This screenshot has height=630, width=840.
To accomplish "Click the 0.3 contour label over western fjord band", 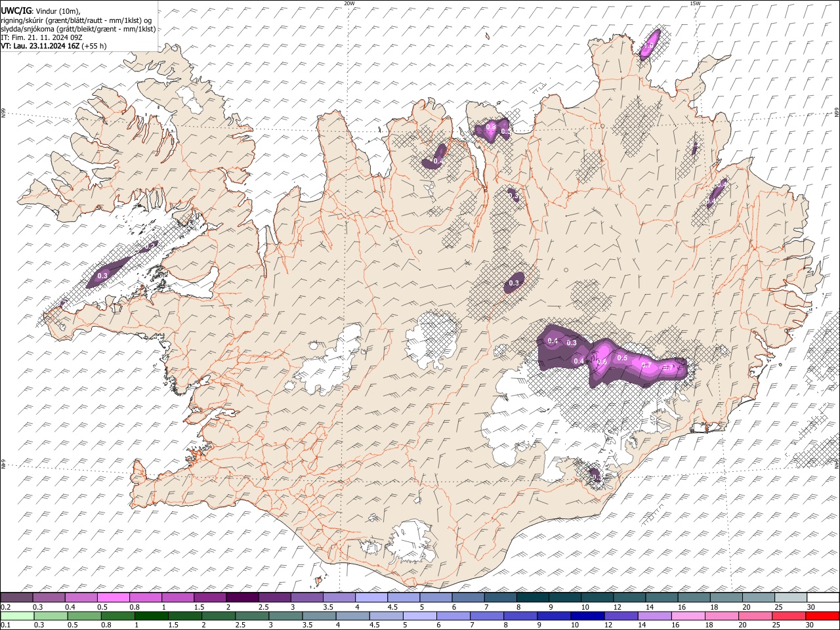I will pyautogui.click(x=102, y=276).
